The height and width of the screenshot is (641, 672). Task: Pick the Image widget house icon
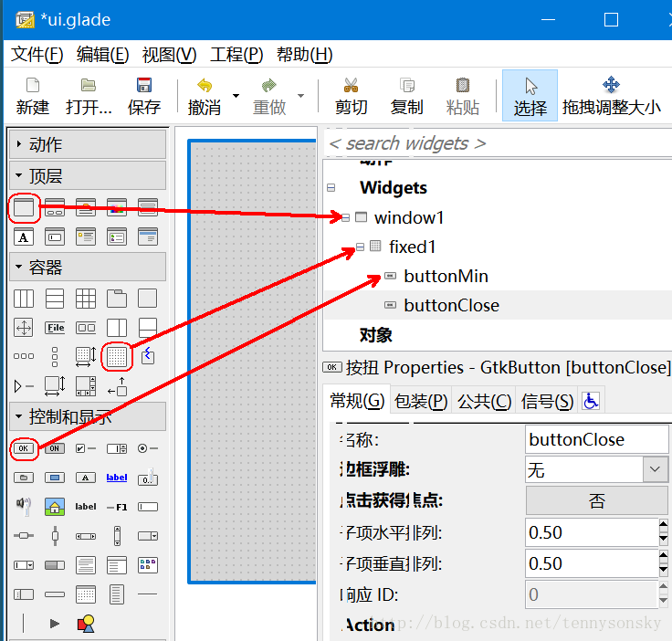55,507
